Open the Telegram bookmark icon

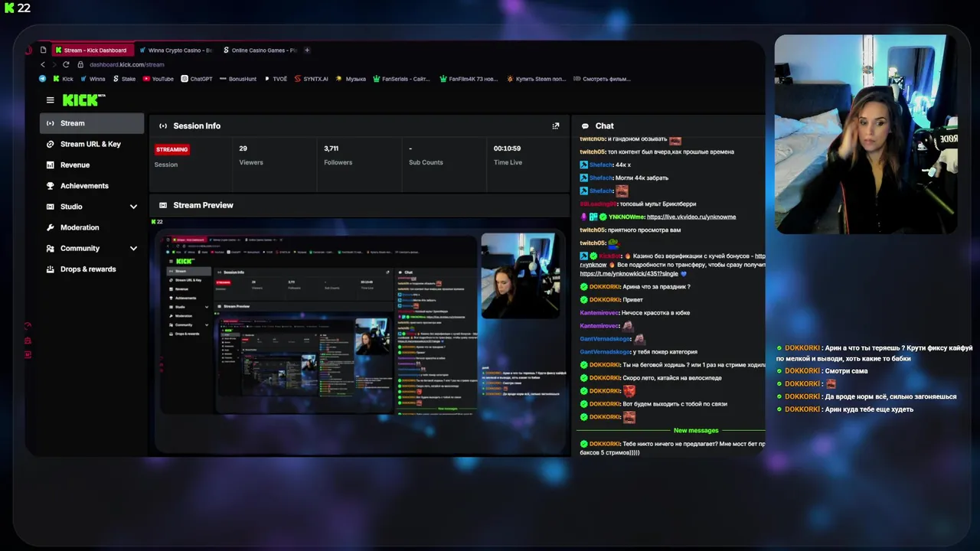pyautogui.click(x=43, y=79)
